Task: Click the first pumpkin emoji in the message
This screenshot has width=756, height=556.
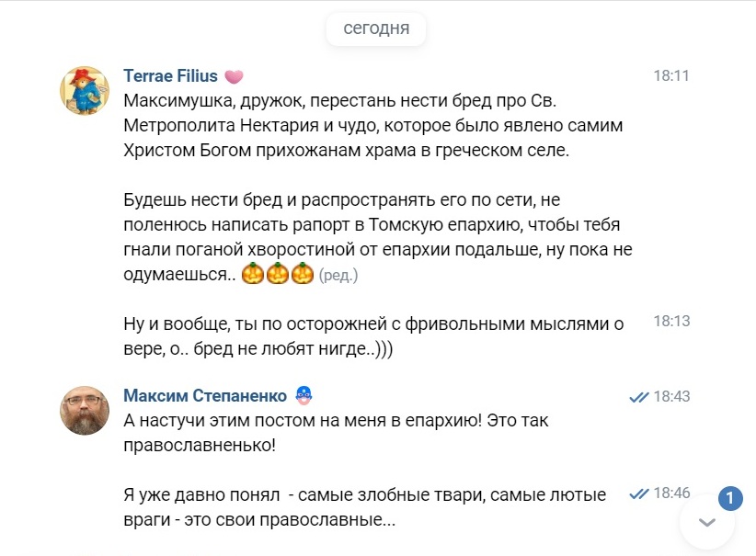Action: point(253,274)
